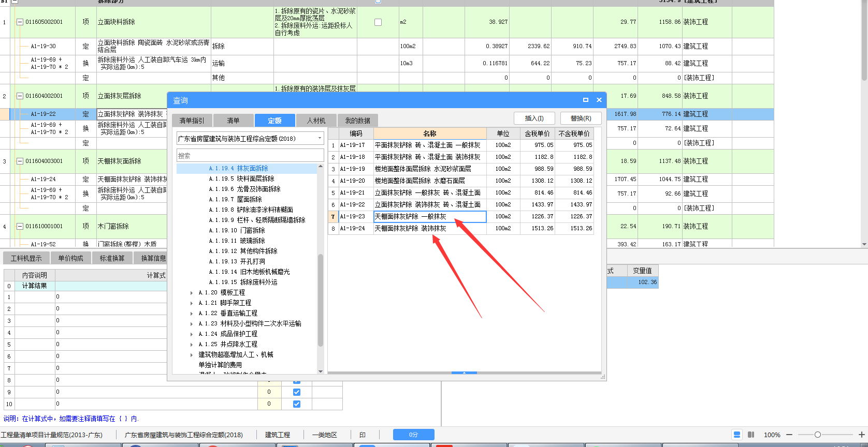Image resolution: width=868 pixels, height=447 pixels.
Task: Select the stacked horizontal layout icon
Action: tap(737, 435)
